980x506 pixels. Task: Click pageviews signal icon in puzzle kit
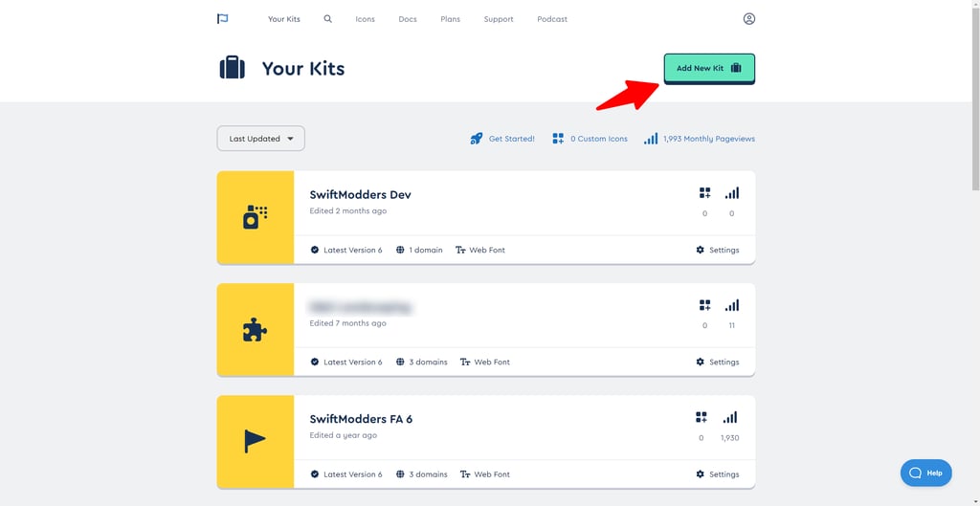pyautogui.click(x=732, y=305)
